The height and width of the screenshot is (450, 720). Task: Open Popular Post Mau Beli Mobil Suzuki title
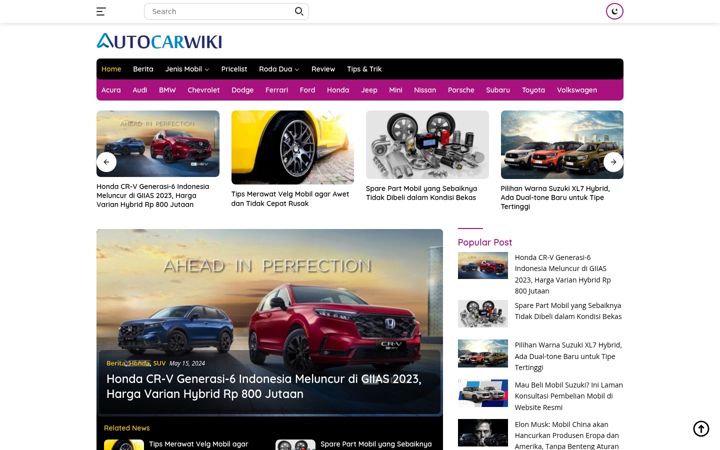click(568, 396)
